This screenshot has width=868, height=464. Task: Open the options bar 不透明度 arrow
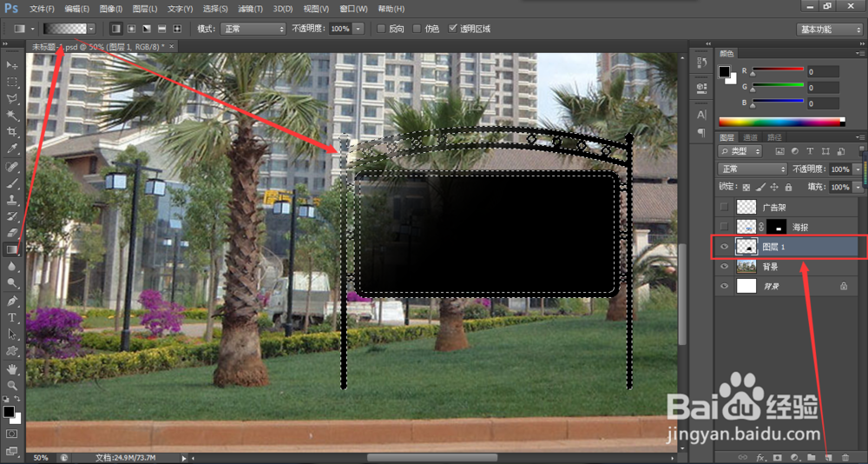coord(358,29)
